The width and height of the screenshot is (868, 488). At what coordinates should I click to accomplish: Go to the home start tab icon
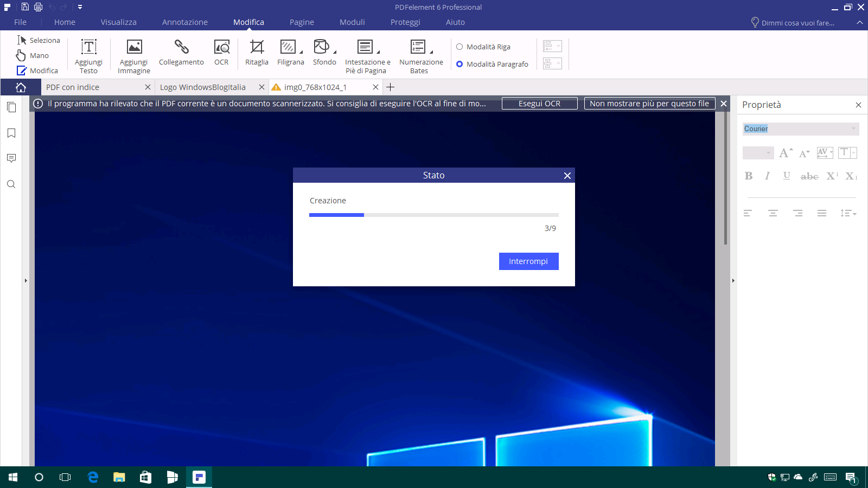tap(21, 87)
